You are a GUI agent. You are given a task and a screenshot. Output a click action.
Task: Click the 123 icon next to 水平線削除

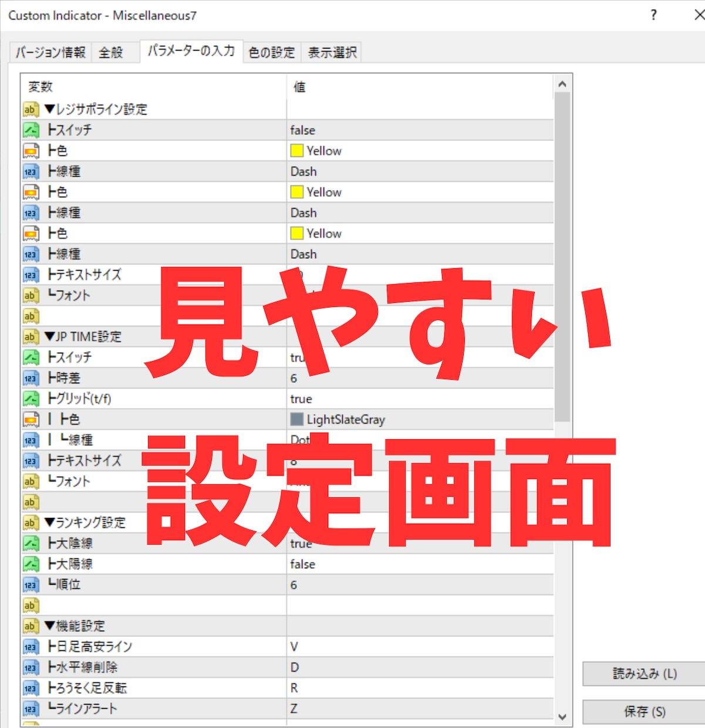pos(31,668)
